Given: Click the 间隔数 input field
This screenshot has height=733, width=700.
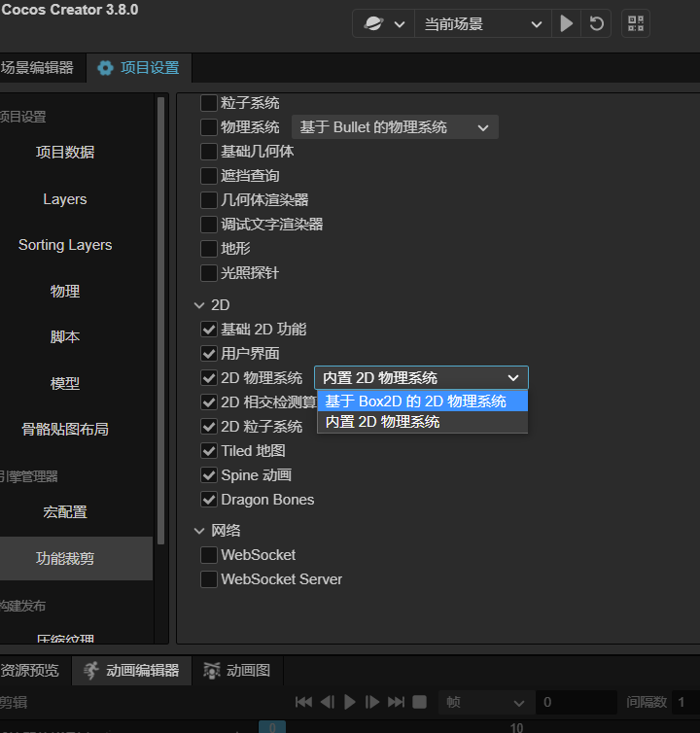Looking at the screenshot, I should point(686,702).
